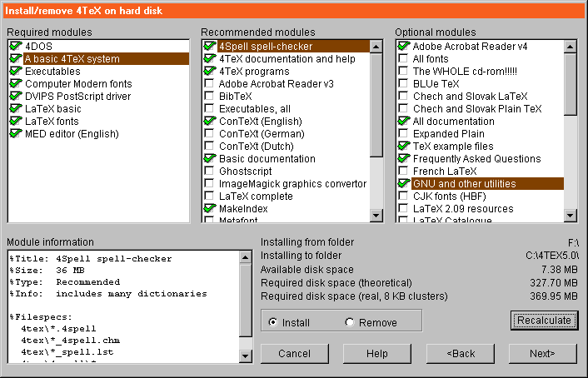Select the Remove radio button

pyautogui.click(x=350, y=322)
